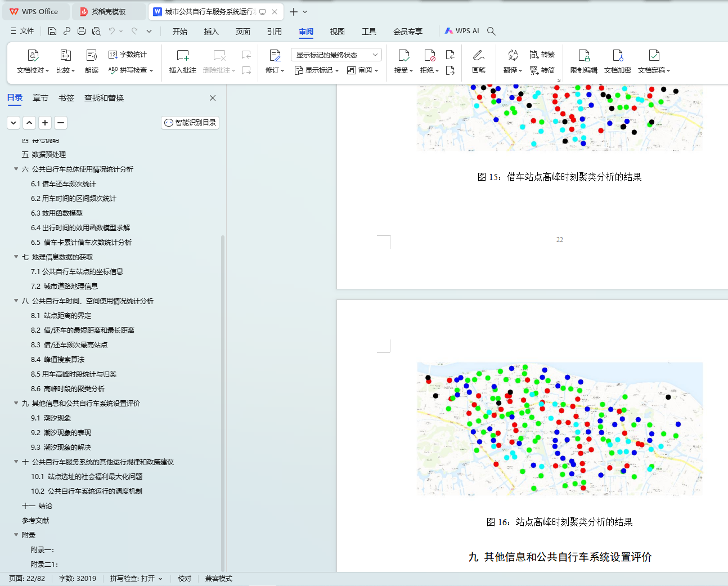Open the 接受 changes dropdown

[x=403, y=70]
